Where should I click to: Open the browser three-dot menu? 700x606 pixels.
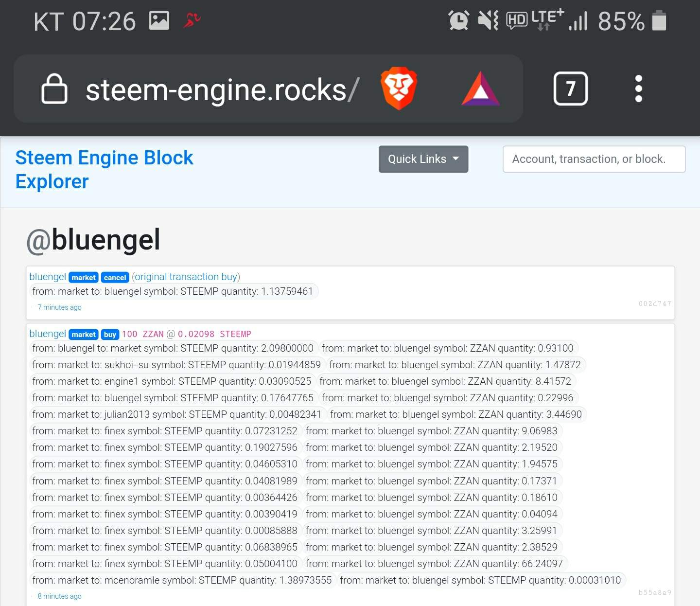coord(638,89)
